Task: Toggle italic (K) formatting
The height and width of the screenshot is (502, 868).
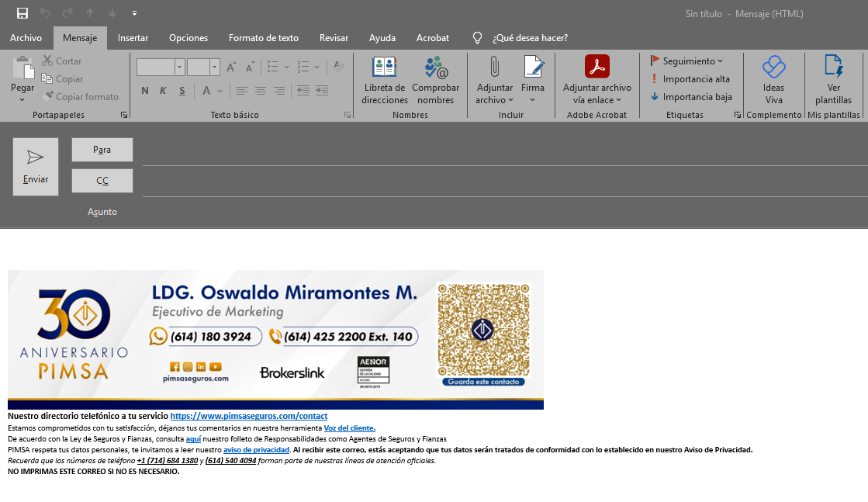Action: (x=163, y=91)
